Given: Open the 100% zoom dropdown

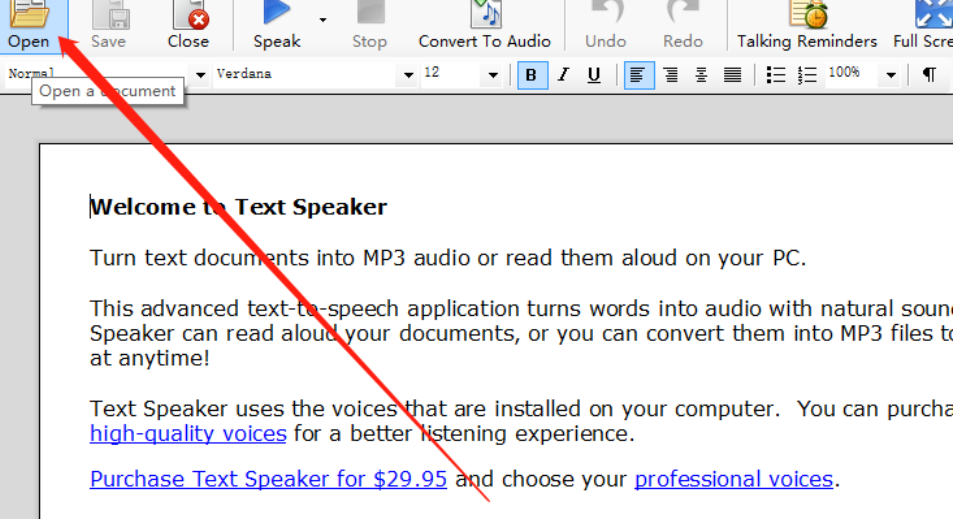Looking at the screenshot, I should (x=891, y=75).
